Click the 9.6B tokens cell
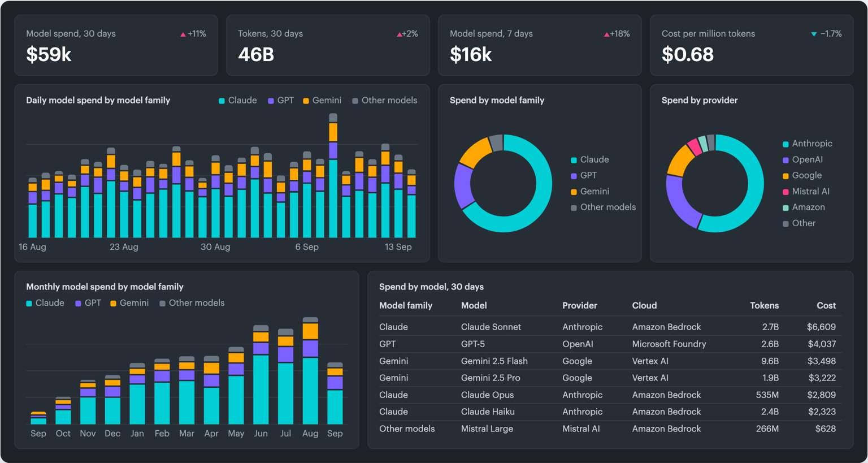 (x=770, y=361)
